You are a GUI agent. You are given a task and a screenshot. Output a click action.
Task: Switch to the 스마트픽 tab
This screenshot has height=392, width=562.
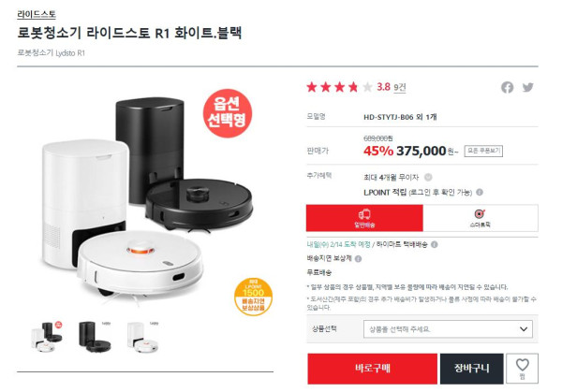pyautogui.click(x=481, y=218)
